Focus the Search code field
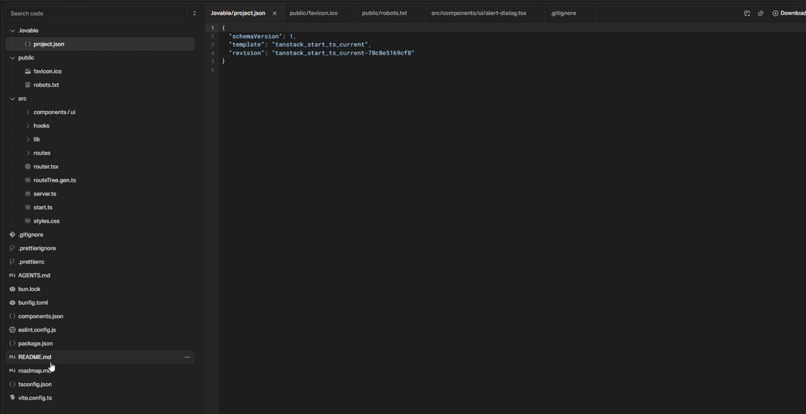 click(98, 13)
